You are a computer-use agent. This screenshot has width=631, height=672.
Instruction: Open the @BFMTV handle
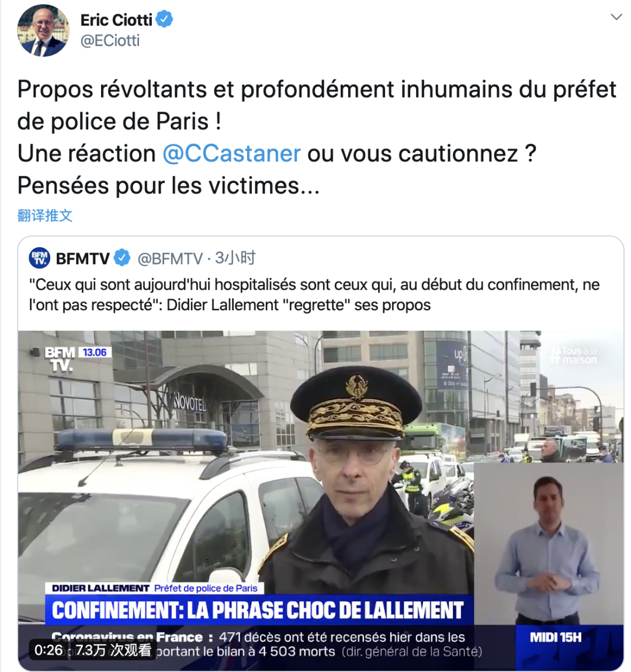[x=170, y=258]
